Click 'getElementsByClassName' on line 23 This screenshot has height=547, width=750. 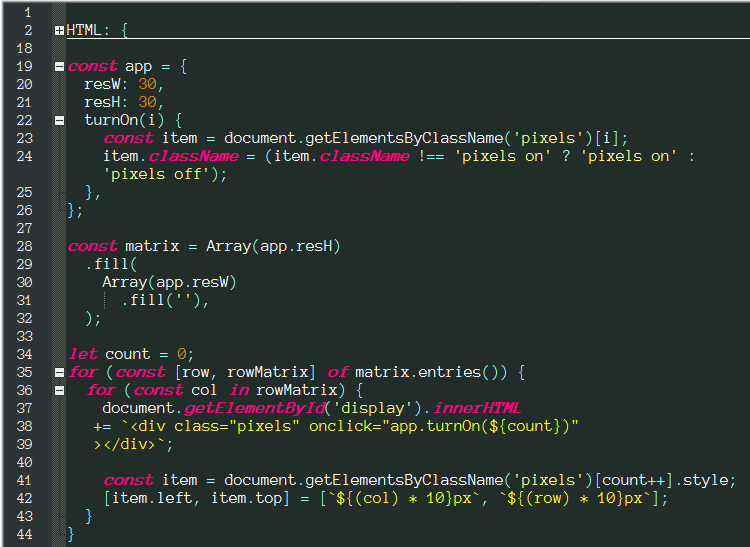[404, 139]
